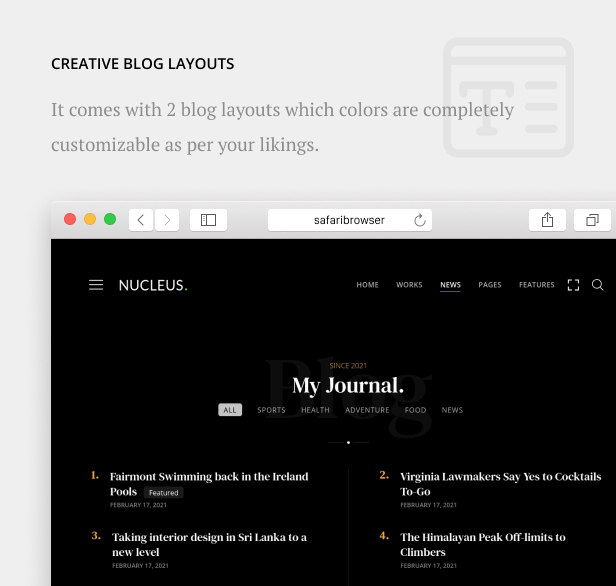Click the red close window button

pos(70,219)
